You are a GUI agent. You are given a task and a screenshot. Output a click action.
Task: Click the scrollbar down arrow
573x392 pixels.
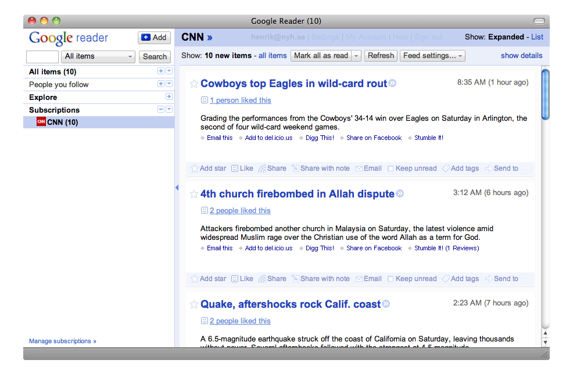[x=545, y=342]
